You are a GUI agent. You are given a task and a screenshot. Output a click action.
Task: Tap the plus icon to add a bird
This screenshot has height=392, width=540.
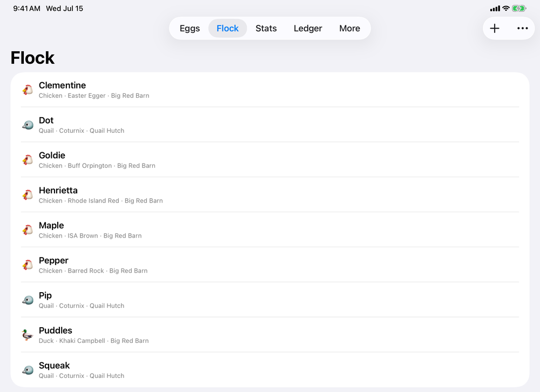pos(495,28)
